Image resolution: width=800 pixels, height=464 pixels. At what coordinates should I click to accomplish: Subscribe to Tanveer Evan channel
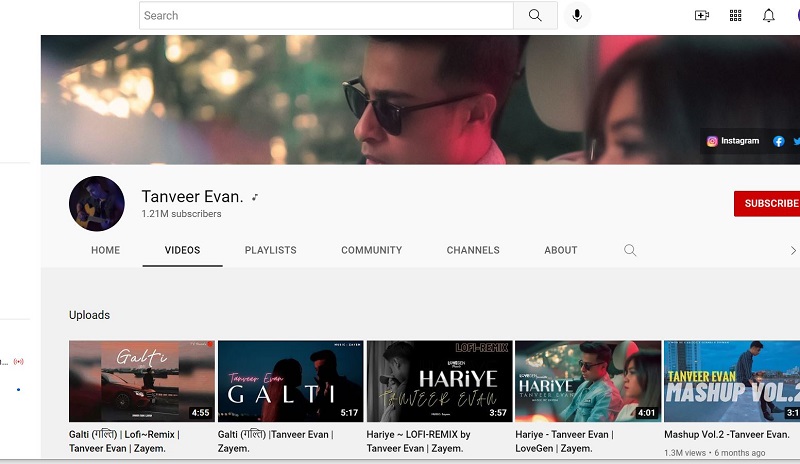click(767, 204)
